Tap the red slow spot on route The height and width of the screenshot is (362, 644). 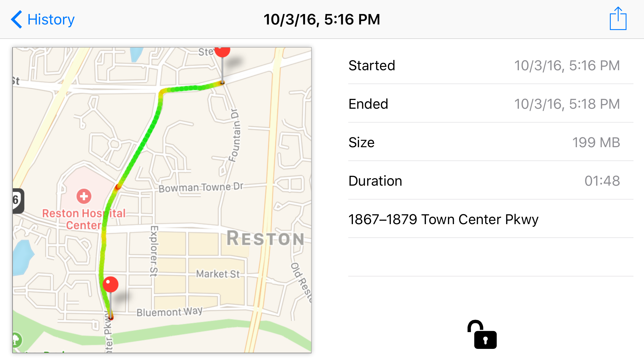118,187
